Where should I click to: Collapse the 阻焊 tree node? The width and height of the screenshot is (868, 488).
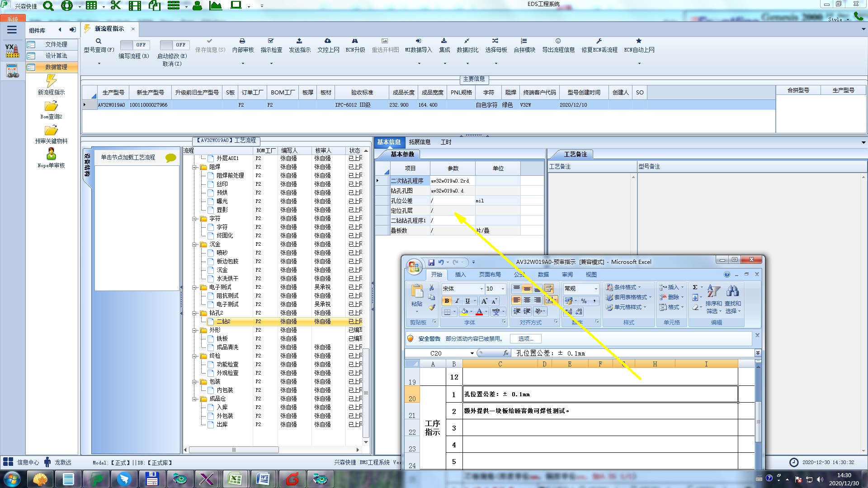tap(195, 167)
